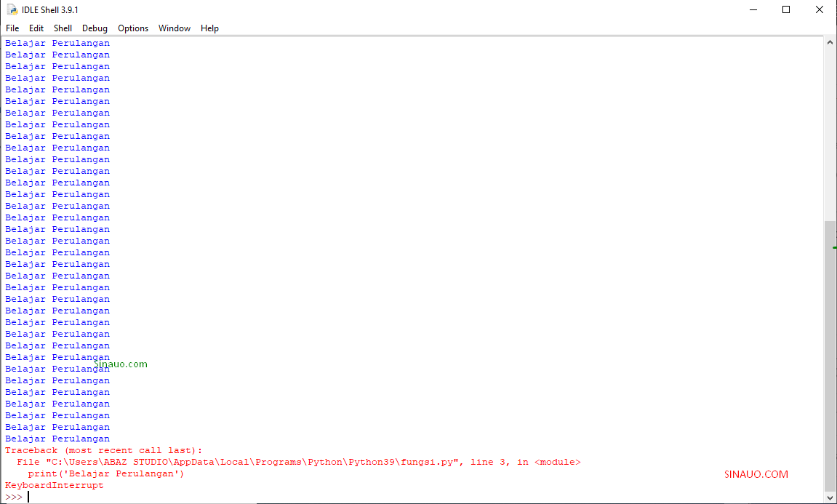Viewport: 837px width, 504px height.
Task: Open the Help menu
Action: [x=209, y=28]
